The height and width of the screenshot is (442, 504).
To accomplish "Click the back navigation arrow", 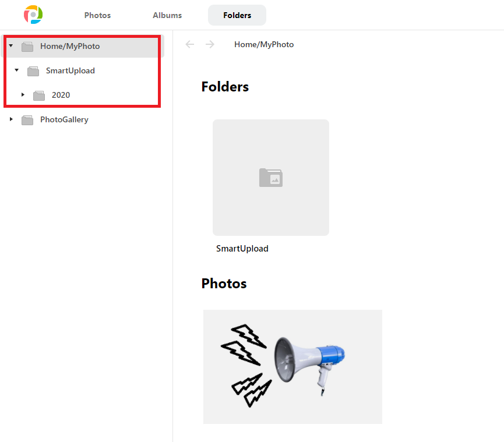I will [x=189, y=44].
